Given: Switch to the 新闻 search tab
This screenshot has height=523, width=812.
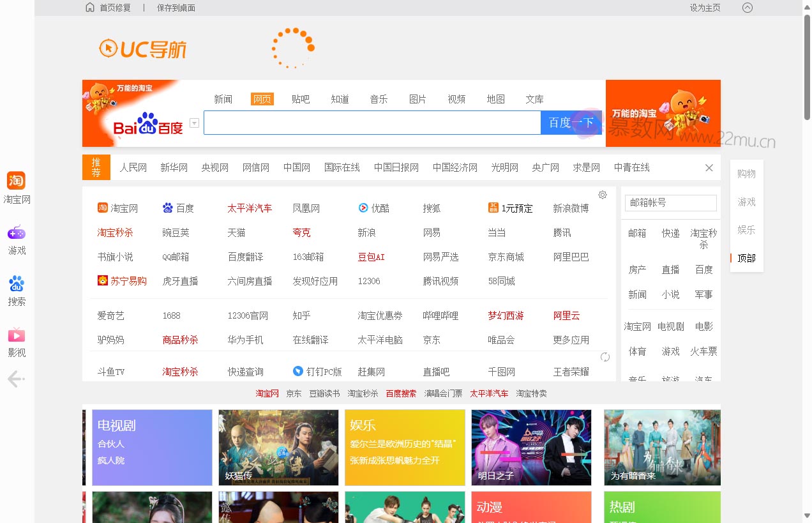Looking at the screenshot, I should pos(223,99).
